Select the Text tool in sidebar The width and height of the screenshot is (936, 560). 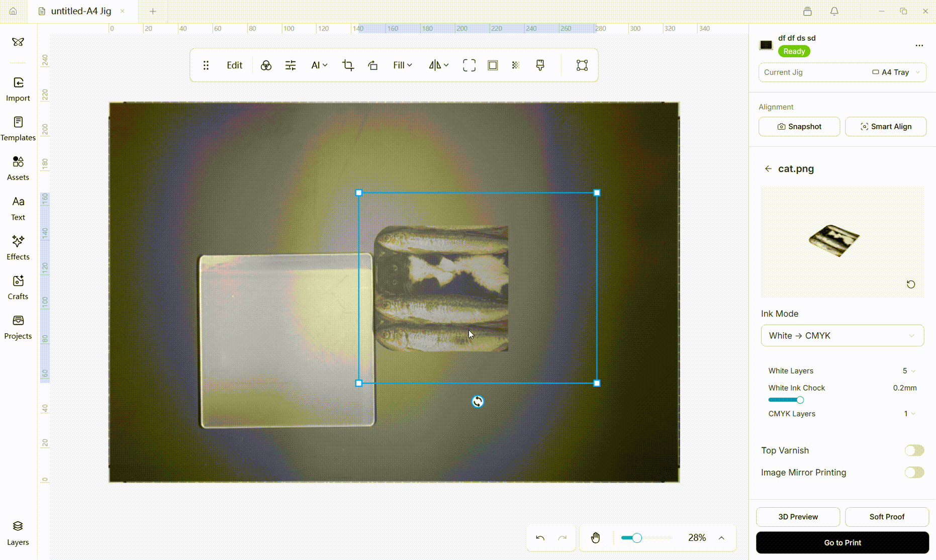tap(18, 208)
